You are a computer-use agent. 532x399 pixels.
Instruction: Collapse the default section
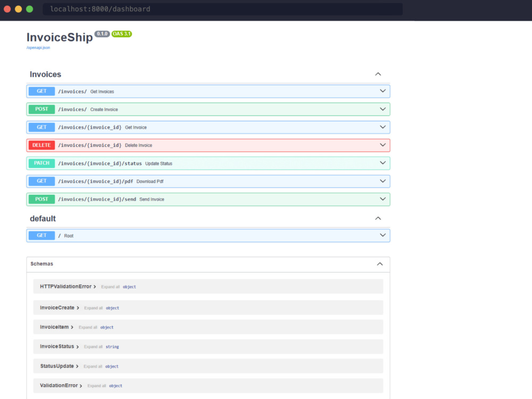(x=378, y=219)
